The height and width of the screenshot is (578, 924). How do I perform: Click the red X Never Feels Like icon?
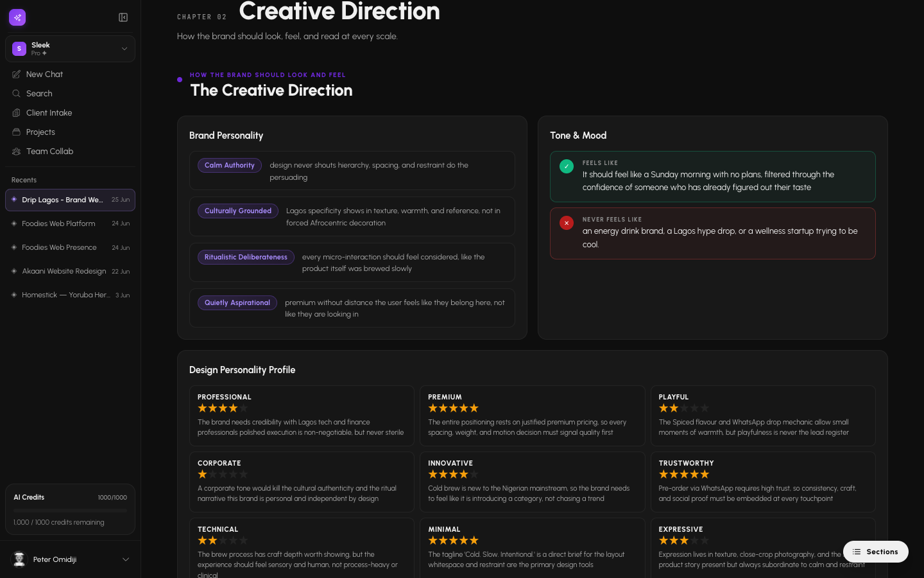coord(567,223)
